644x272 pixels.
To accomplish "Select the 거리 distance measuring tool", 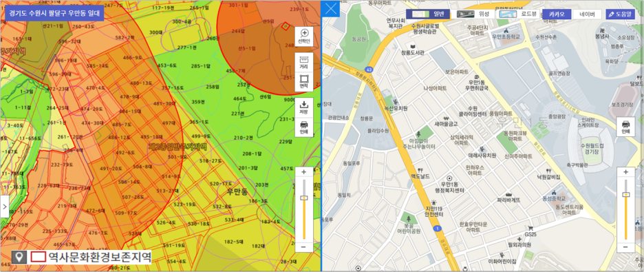I will 304,62.
